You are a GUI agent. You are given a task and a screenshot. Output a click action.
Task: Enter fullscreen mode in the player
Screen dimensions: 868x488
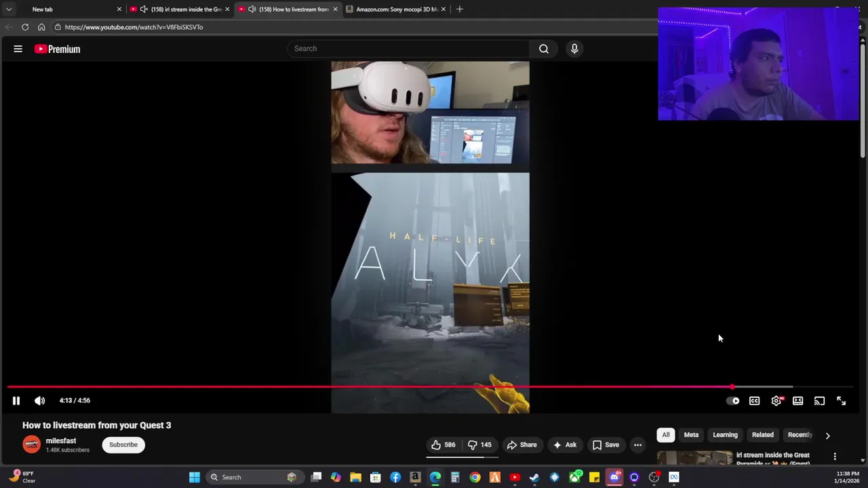click(x=841, y=401)
